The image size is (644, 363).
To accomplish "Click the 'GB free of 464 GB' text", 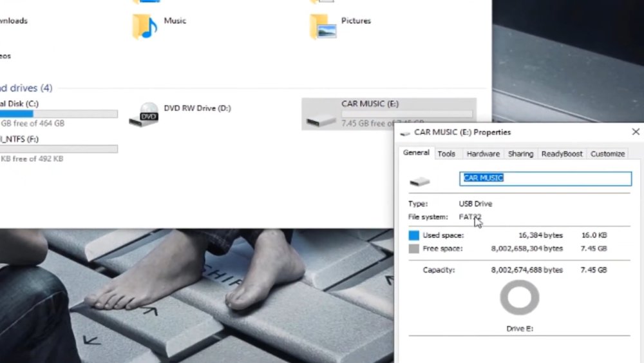I will (32, 123).
